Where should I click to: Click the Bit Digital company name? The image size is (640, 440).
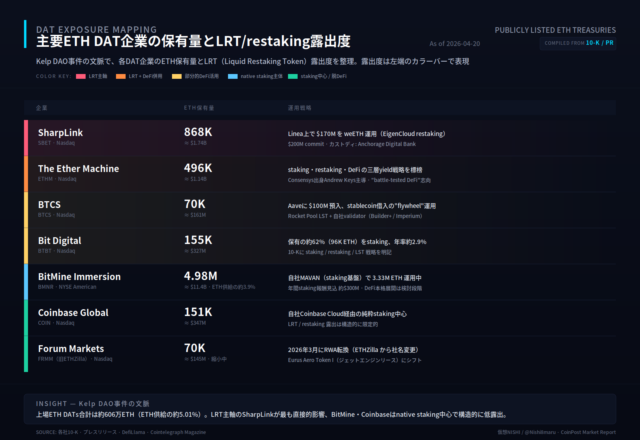click(60, 240)
